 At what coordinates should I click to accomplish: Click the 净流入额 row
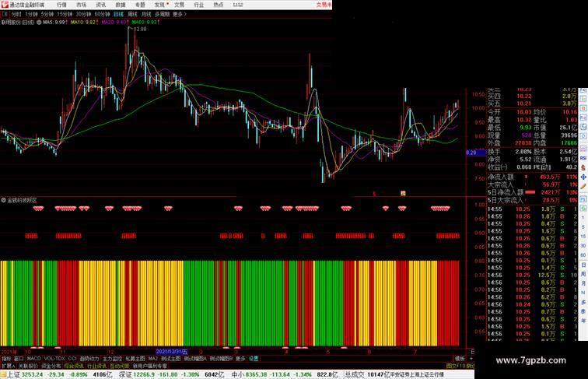coord(532,177)
